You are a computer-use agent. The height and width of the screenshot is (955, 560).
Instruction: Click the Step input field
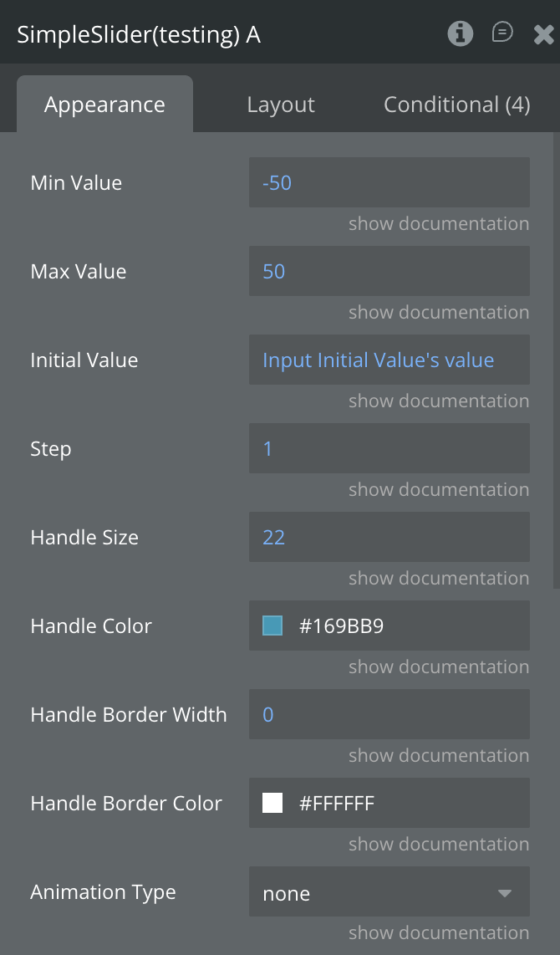pyautogui.click(x=389, y=448)
